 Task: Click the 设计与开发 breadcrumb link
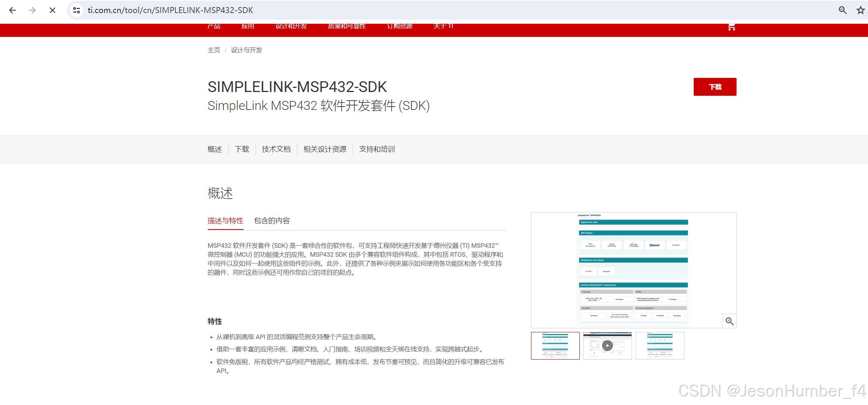tap(246, 50)
